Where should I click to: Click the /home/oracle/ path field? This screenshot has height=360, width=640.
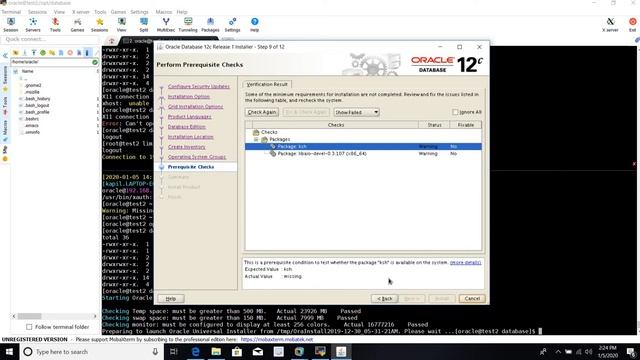tap(51, 62)
